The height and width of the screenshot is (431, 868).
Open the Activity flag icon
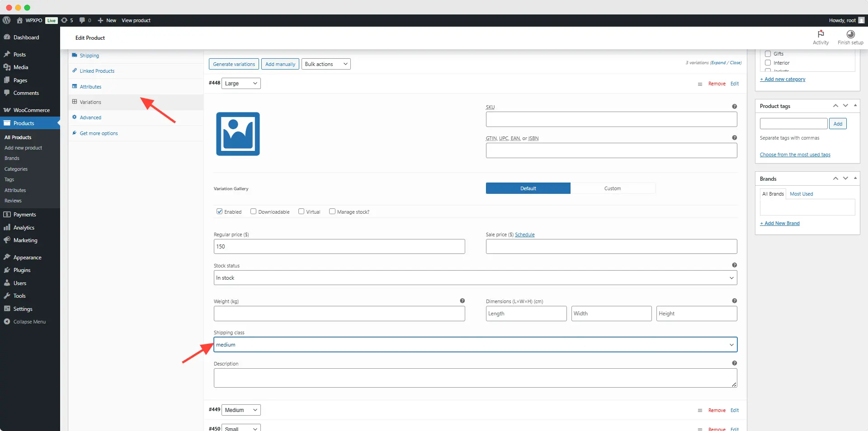point(821,34)
